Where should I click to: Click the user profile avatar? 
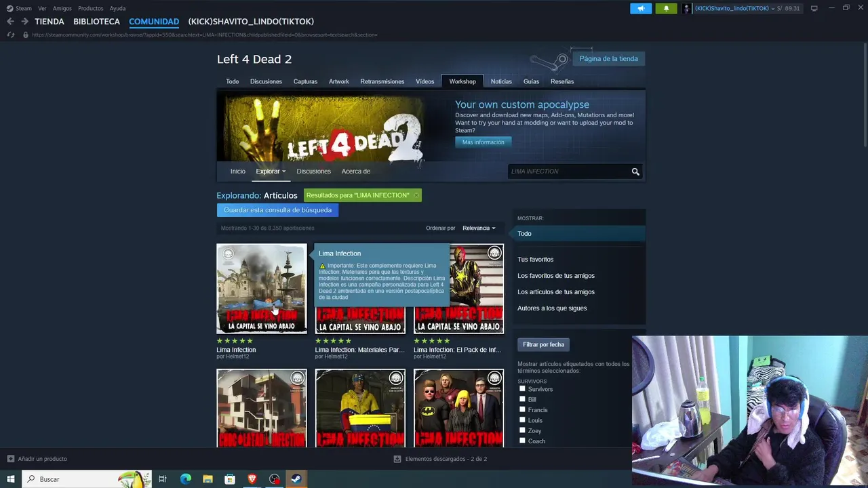[x=687, y=8]
